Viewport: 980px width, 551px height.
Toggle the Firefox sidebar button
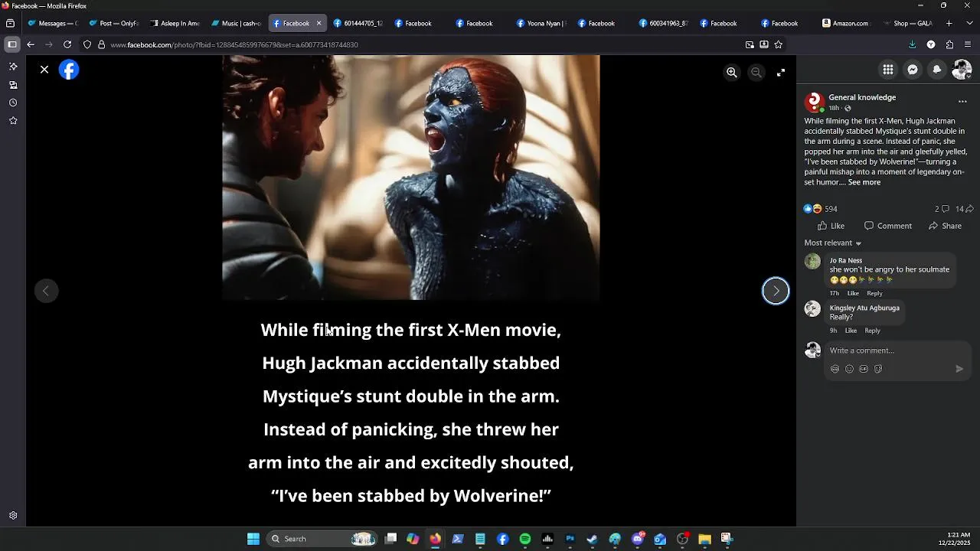pyautogui.click(x=12, y=44)
